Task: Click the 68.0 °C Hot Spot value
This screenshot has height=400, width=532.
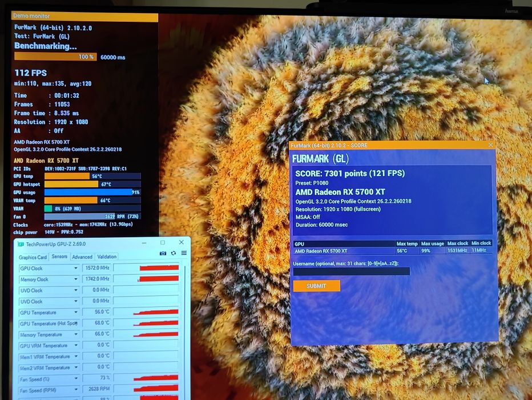Action: 97,323
